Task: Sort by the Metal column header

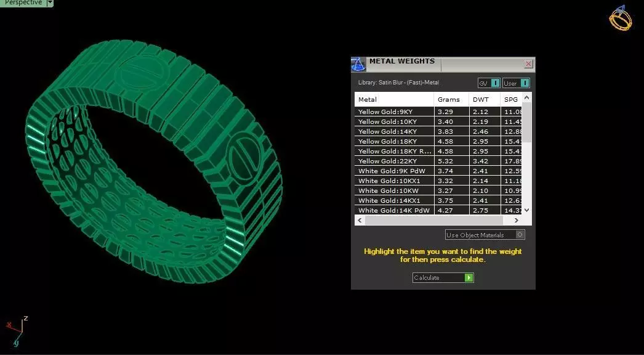Action: point(394,100)
